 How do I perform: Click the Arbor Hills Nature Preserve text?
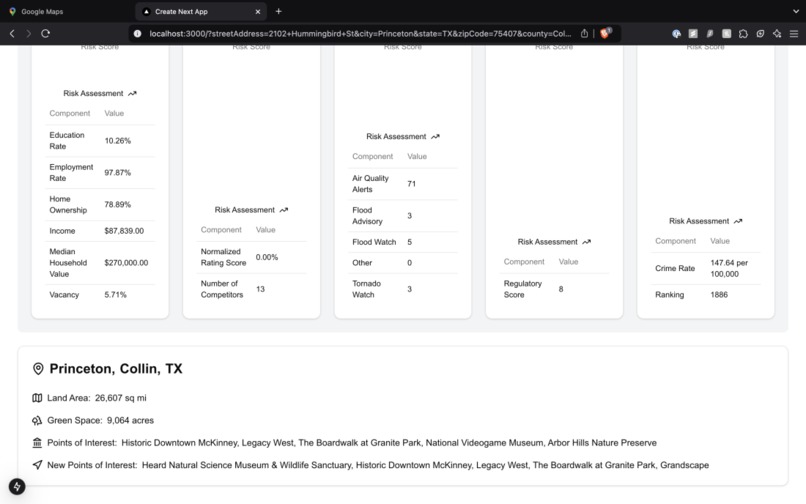point(602,443)
